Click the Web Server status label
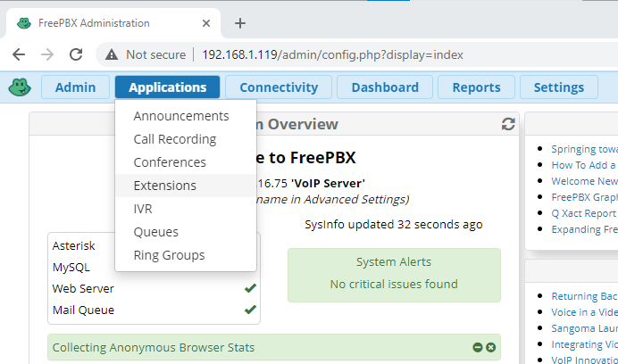This screenshot has height=364, width=618. click(x=83, y=288)
